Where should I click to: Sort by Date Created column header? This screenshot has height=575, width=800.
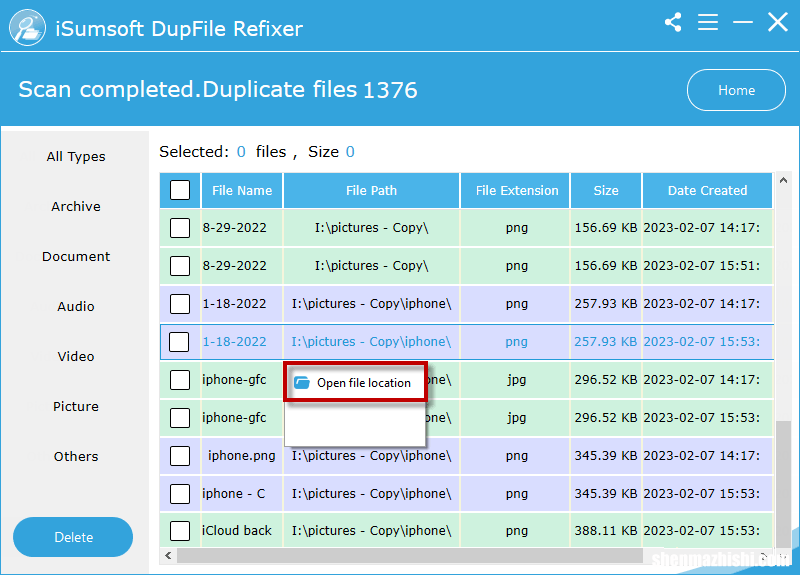[x=707, y=190]
